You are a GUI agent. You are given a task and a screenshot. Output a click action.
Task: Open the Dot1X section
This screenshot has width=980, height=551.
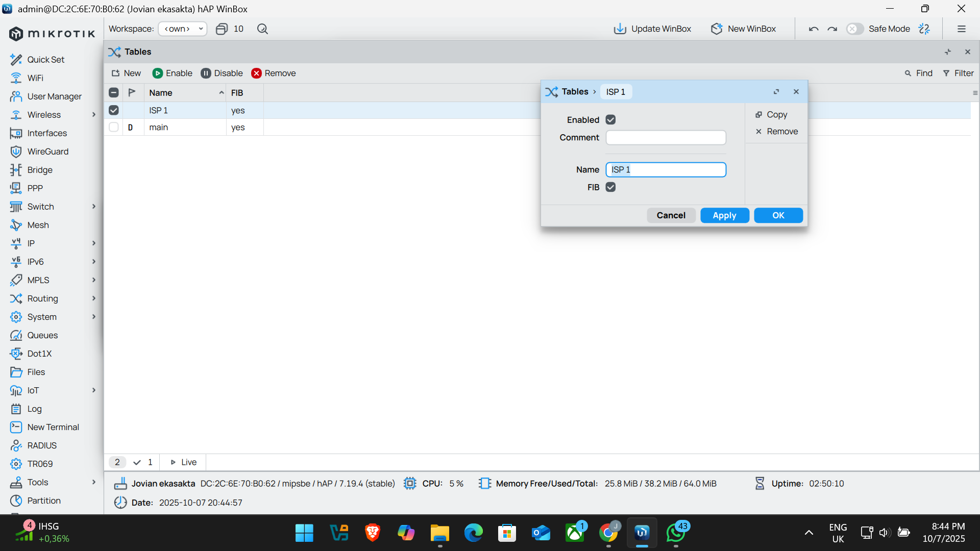point(39,354)
